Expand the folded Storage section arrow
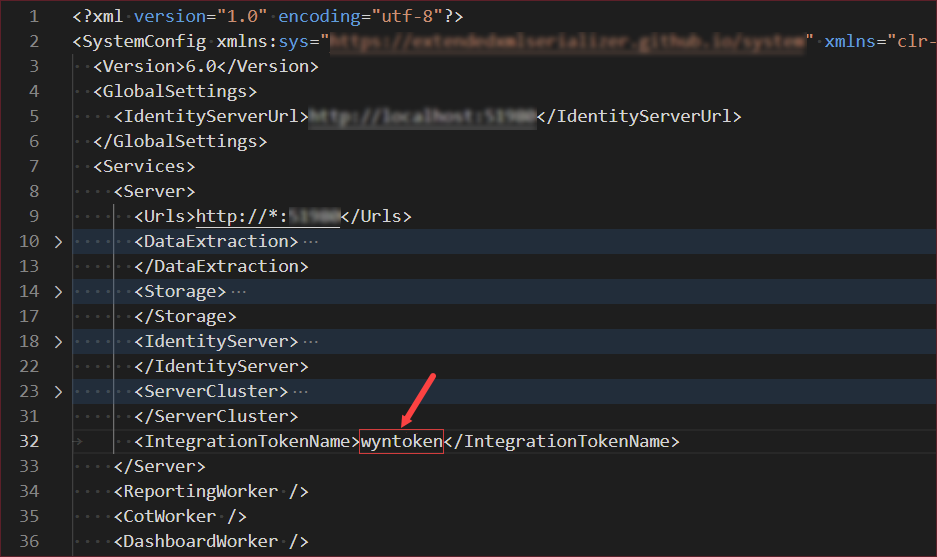 coord(58,292)
